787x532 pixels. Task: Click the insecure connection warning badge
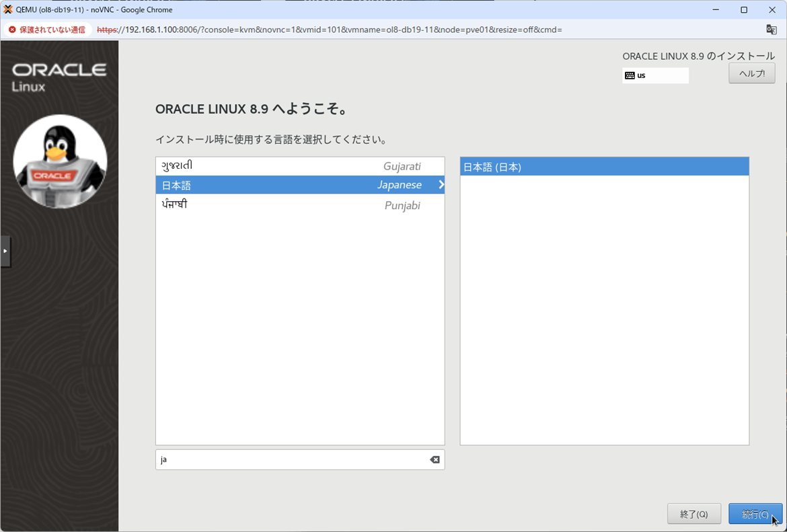click(x=48, y=30)
